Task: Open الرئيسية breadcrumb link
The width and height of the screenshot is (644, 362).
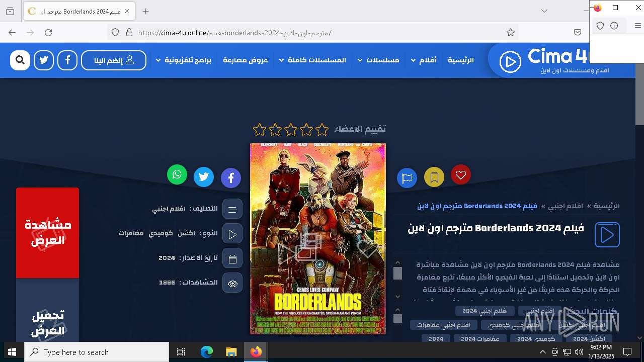Action: point(607,206)
